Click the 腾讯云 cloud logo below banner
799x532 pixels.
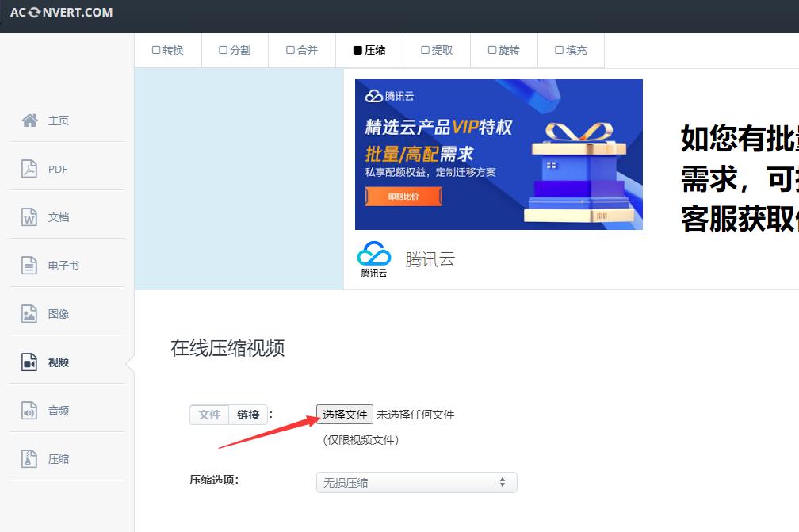pos(373,255)
